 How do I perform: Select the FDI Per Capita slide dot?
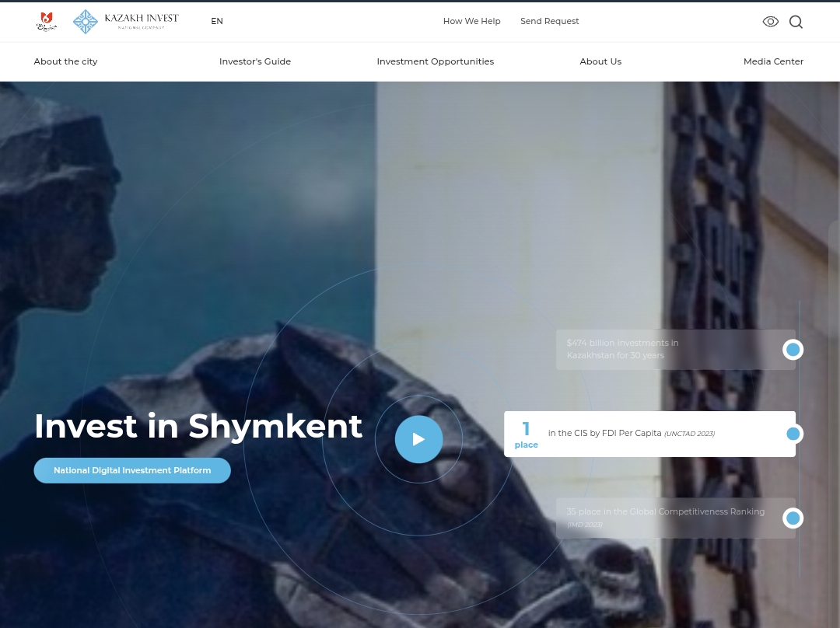pyautogui.click(x=793, y=434)
